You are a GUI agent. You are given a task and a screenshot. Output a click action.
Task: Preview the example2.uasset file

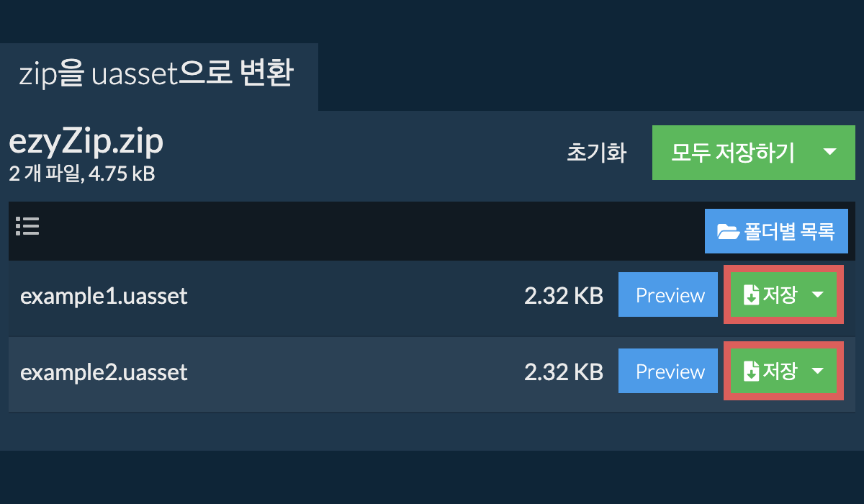pos(670,372)
